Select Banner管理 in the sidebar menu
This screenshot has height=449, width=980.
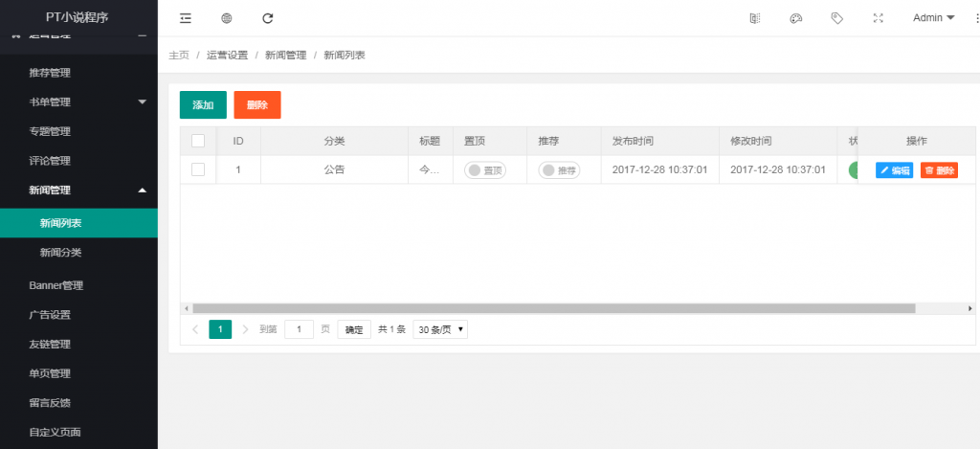click(56, 285)
